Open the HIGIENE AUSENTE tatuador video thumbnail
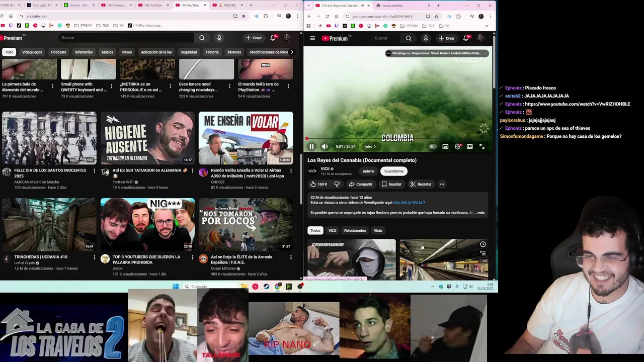 147,138
